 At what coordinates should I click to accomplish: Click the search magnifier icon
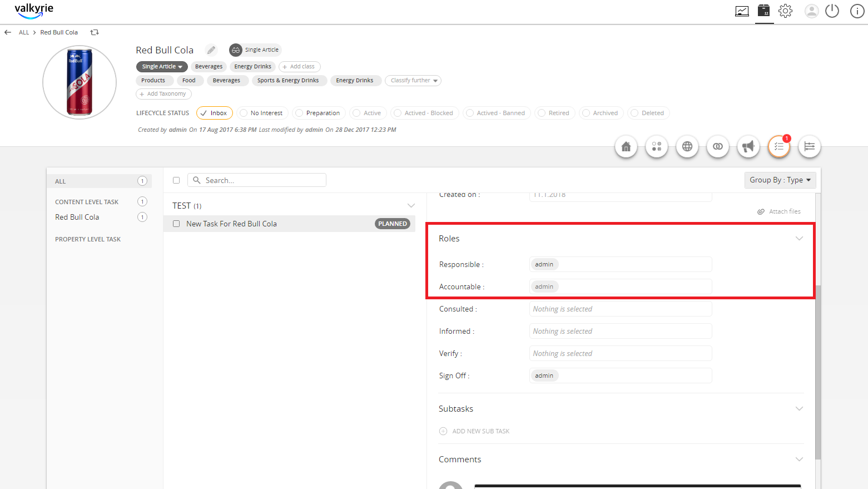point(196,180)
